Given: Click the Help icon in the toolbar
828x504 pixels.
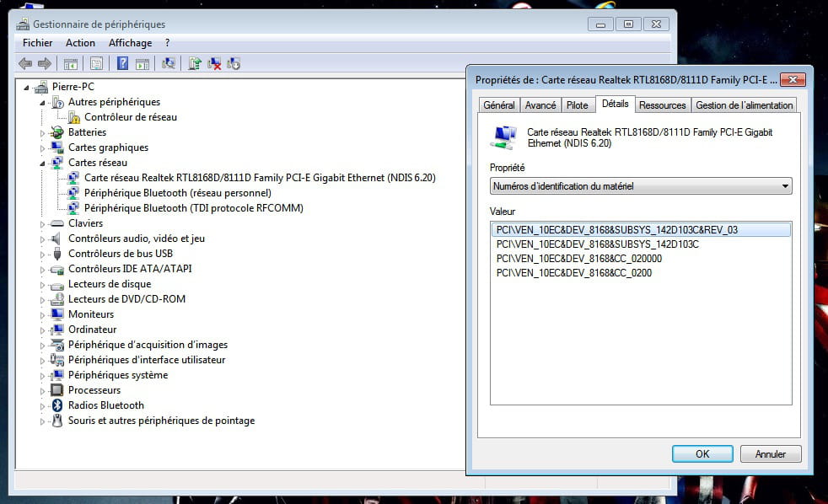Looking at the screenshot, I should click(x=123, y=63).
